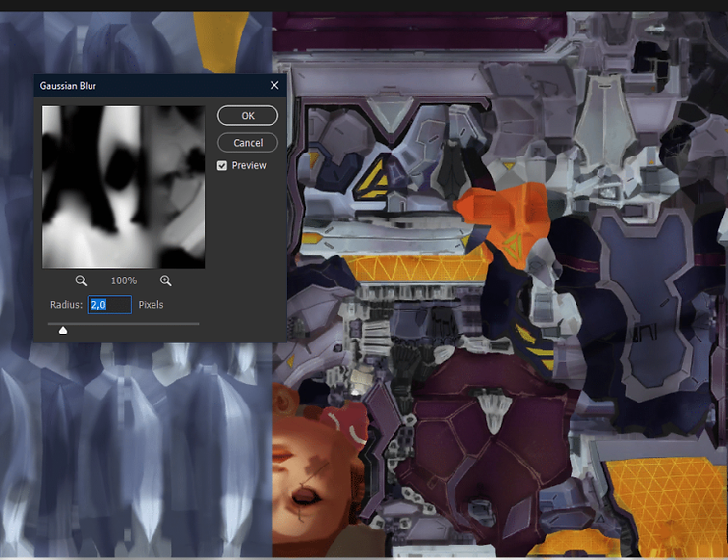The width and height of the screenshot is (728, 560).
Task: Click the right end of the Radius slider track
Action: pyautogui.click(x=198, y=323)
